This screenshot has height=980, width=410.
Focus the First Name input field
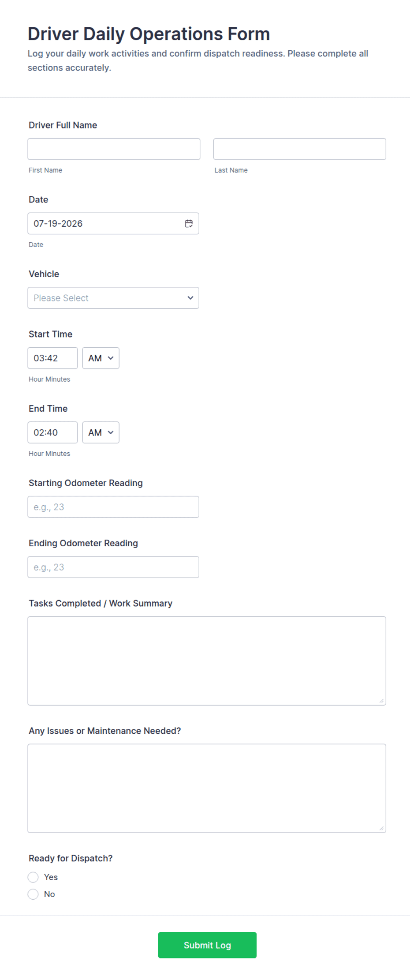(x=114, y=149)
